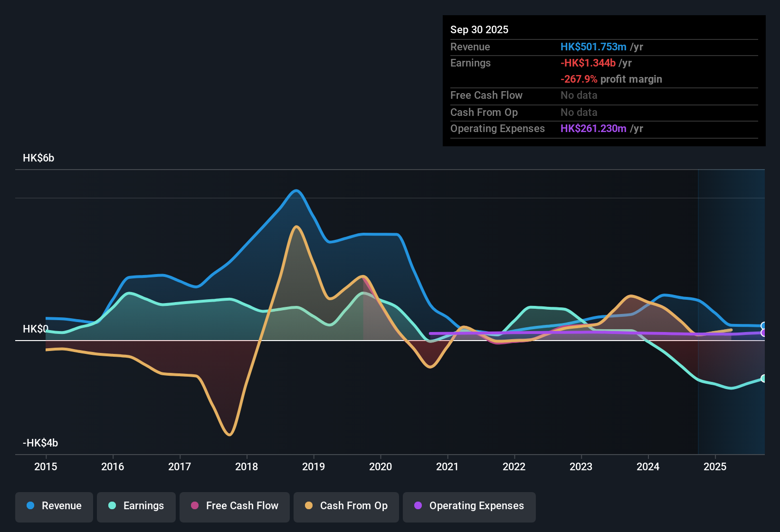Click the Operating Expenses endpoint marker
Viewport: 780px width, 532px height.
[764, 334]
